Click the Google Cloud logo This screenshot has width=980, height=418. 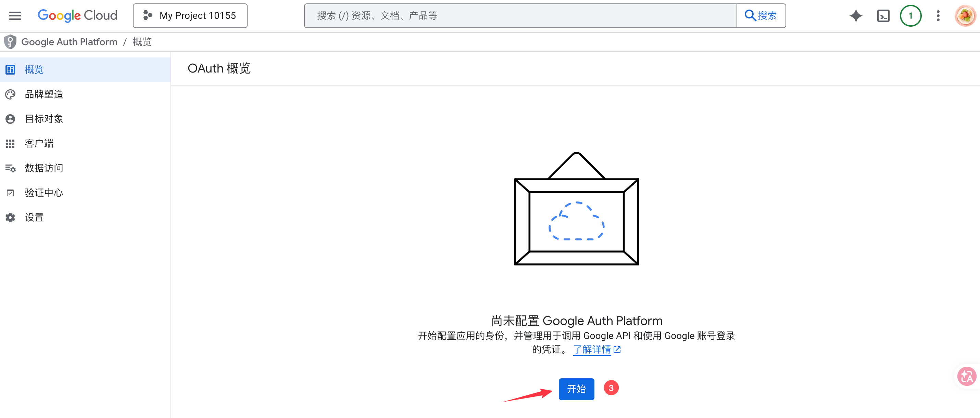pos(78,16)
